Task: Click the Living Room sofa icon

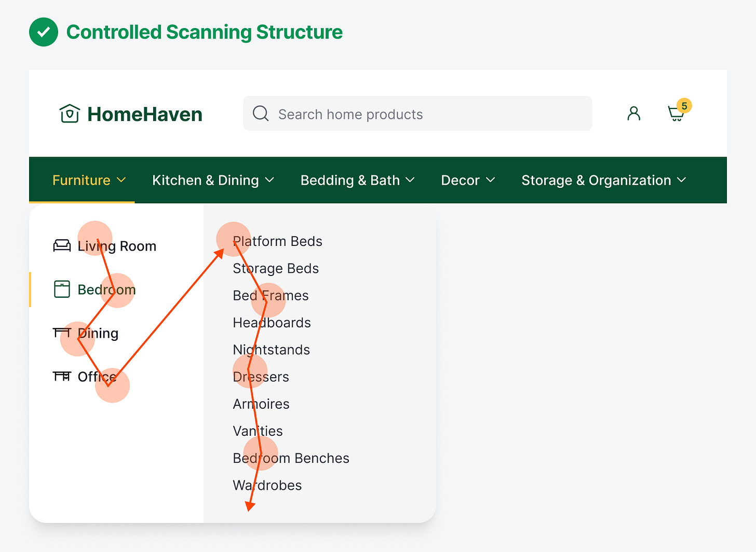Action: pyautogui.click(x=62, y=246)
